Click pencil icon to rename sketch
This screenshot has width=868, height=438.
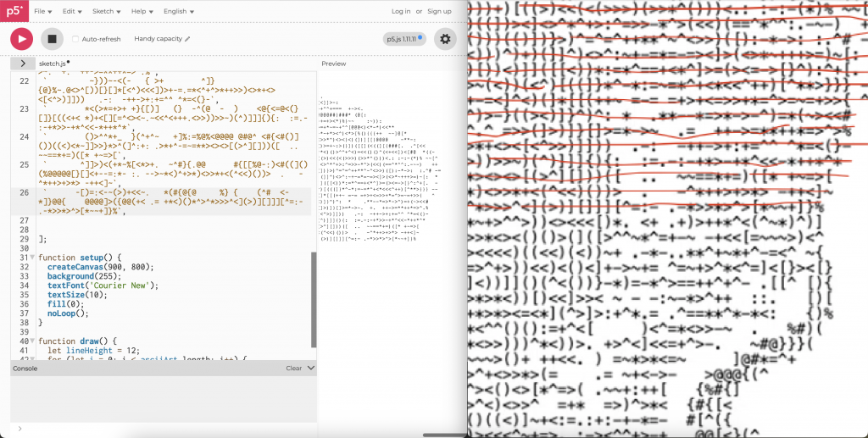(x=188, y=39)
